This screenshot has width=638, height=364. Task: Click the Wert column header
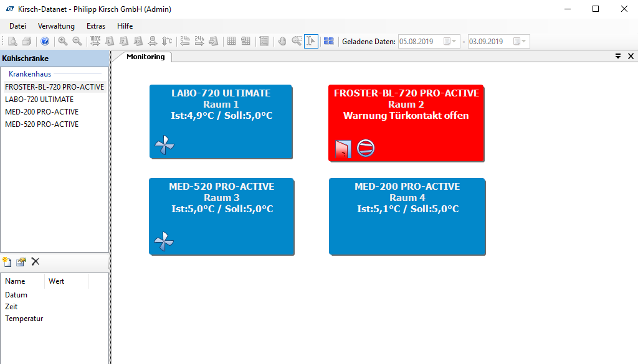point(66,281)
